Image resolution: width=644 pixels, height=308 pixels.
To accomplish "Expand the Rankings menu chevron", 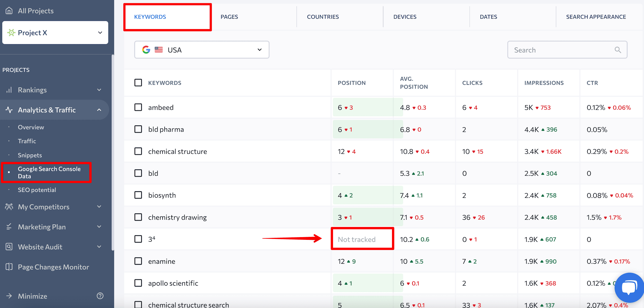I will [x=99, y=90].
